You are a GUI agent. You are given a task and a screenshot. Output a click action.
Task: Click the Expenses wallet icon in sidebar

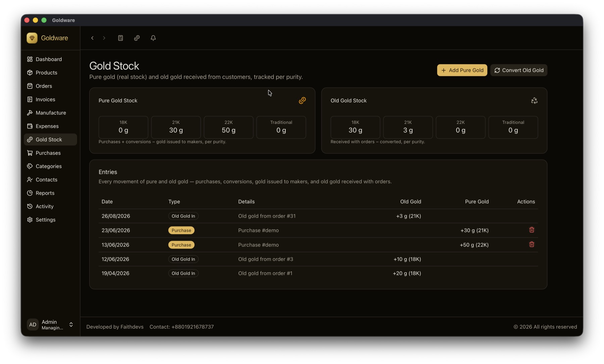[30, 126]
